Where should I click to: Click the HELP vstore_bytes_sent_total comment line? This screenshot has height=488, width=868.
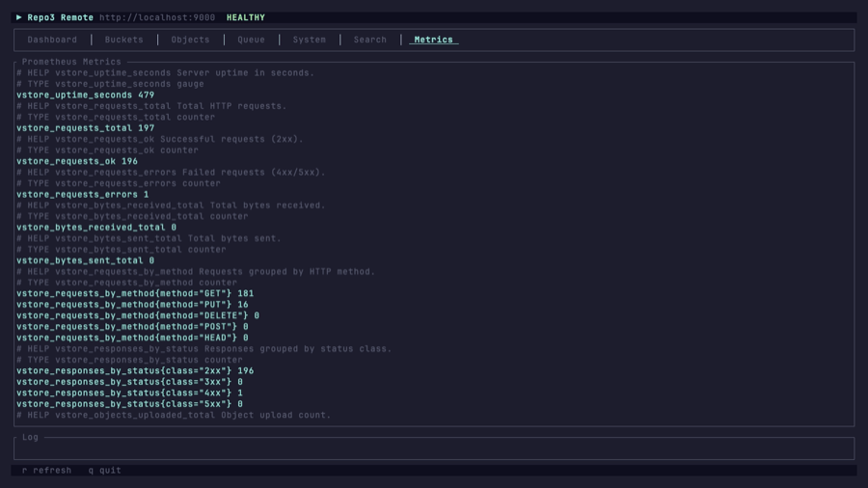(149, 238)
